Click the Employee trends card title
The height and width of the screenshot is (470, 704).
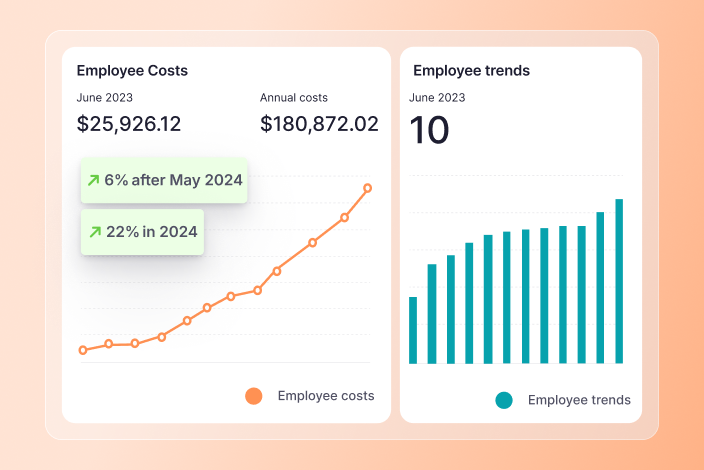point(471,71)
